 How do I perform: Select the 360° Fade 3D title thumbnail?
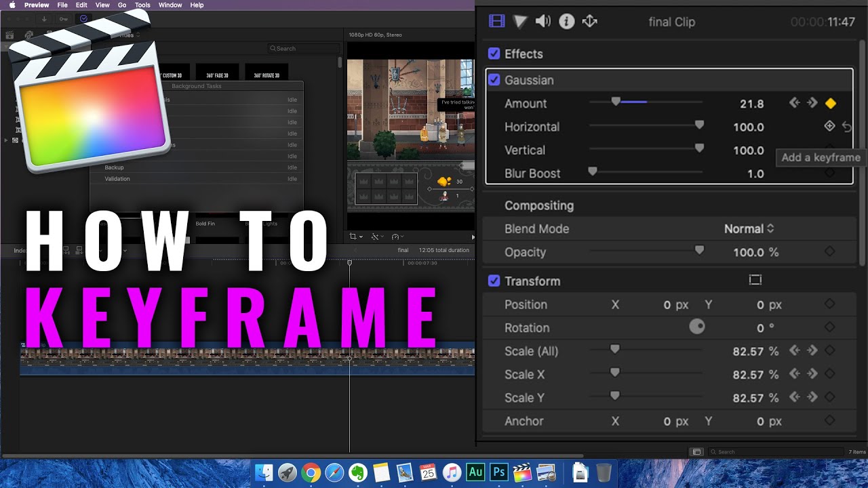(x=217, y=73)
